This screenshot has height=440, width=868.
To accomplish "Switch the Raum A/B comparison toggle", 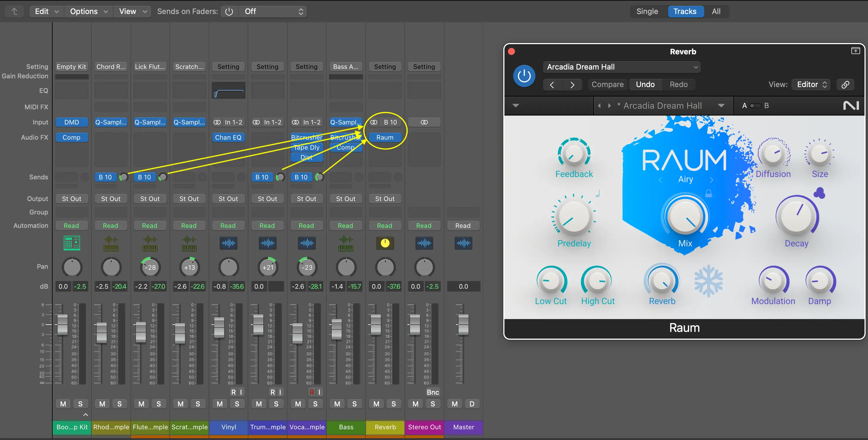I will [x=755, y=106].
